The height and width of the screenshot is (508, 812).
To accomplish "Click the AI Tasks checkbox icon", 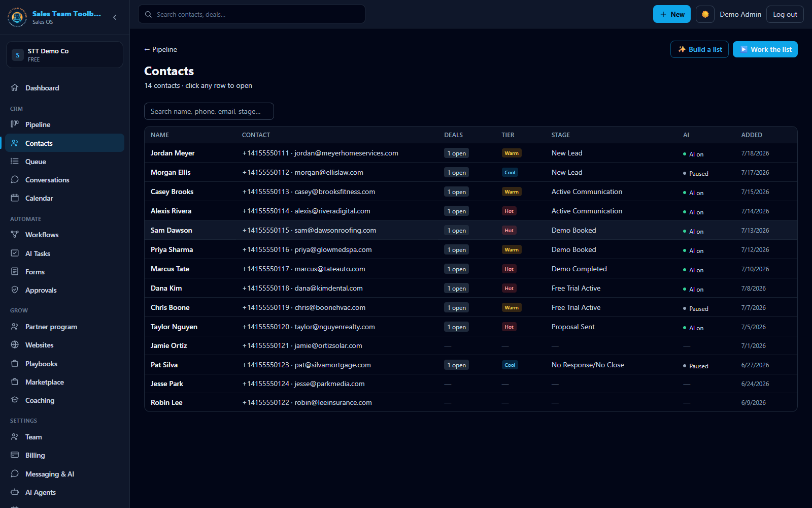I will [15, 253].
